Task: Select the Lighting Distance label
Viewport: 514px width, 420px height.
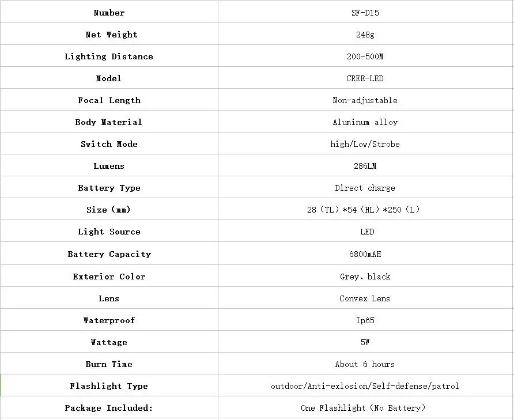Action: (x=109, y=56)
